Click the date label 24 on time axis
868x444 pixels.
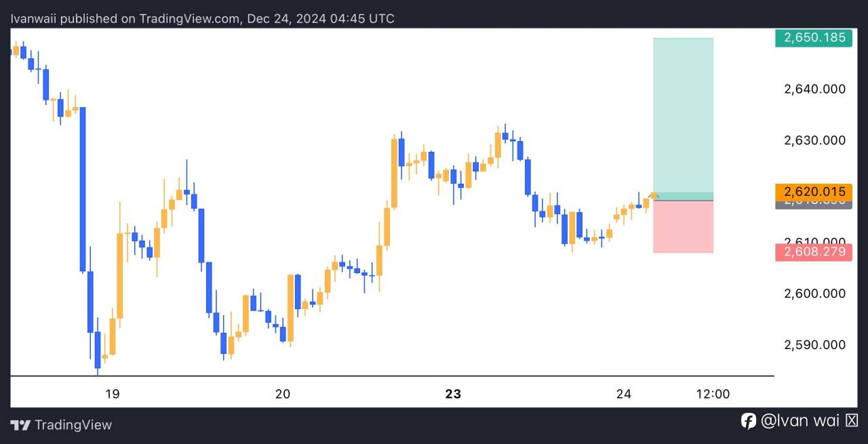point(623,394)
